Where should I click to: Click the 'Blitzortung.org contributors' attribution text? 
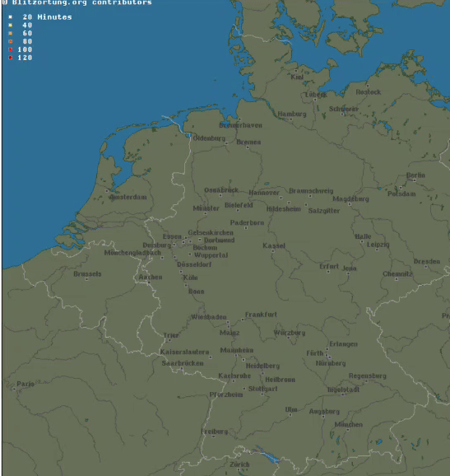(x=82, y=2)
